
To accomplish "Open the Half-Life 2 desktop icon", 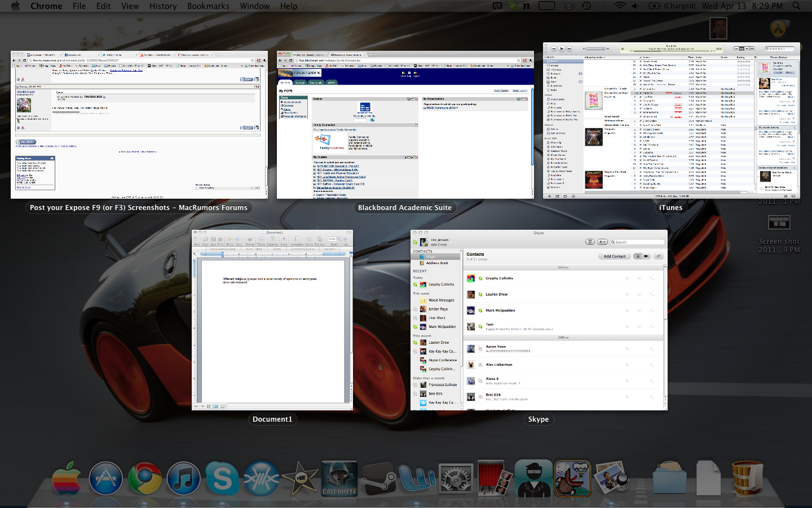I will [x=779, y=28].
